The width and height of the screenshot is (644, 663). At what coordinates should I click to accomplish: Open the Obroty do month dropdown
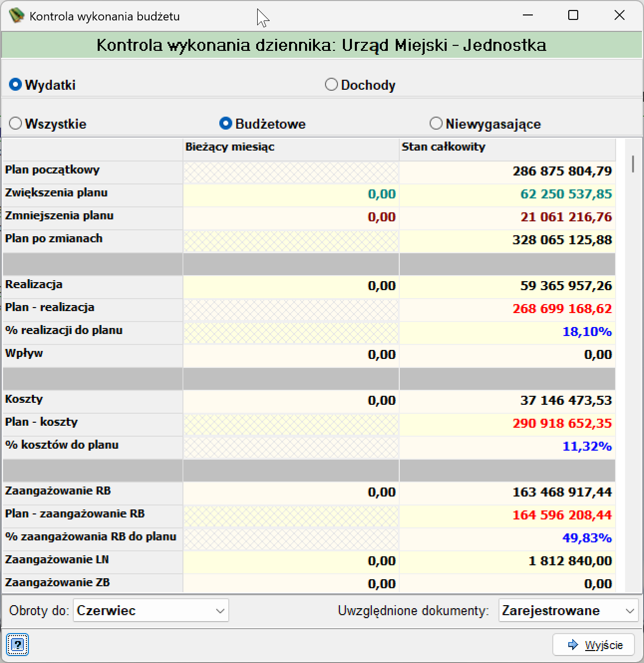pyautogui.click(x=151, y=611)
